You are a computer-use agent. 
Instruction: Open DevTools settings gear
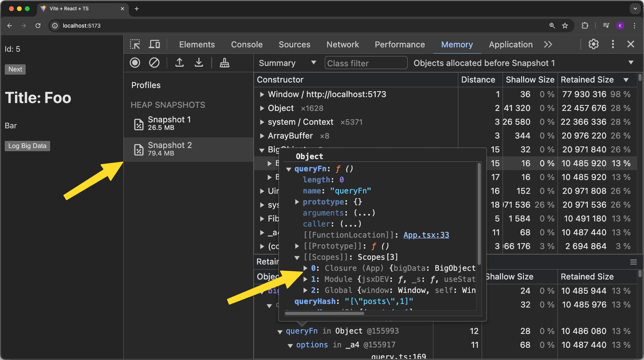[593, 44]
